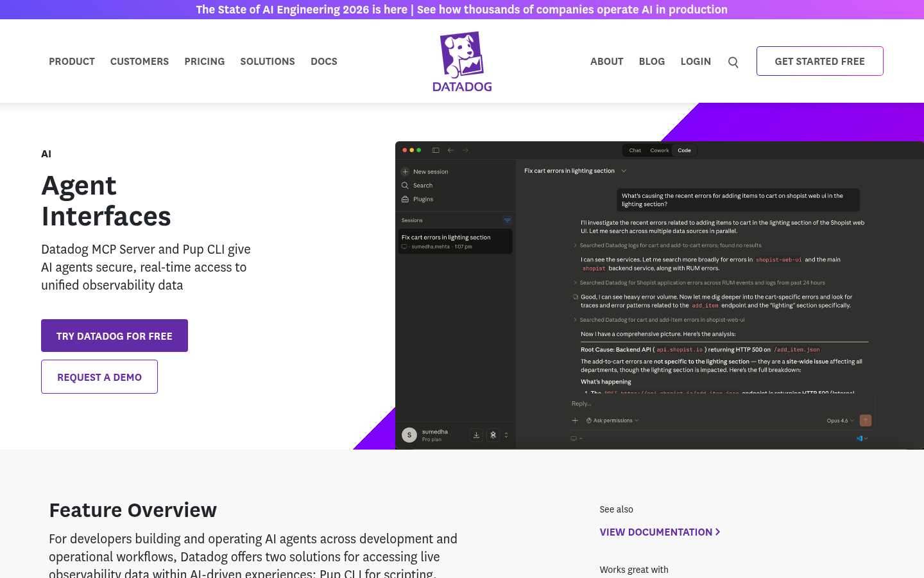Click the Sessions filter icon
The width and height of the screenshot is (924, 578).
coord(507,220)
